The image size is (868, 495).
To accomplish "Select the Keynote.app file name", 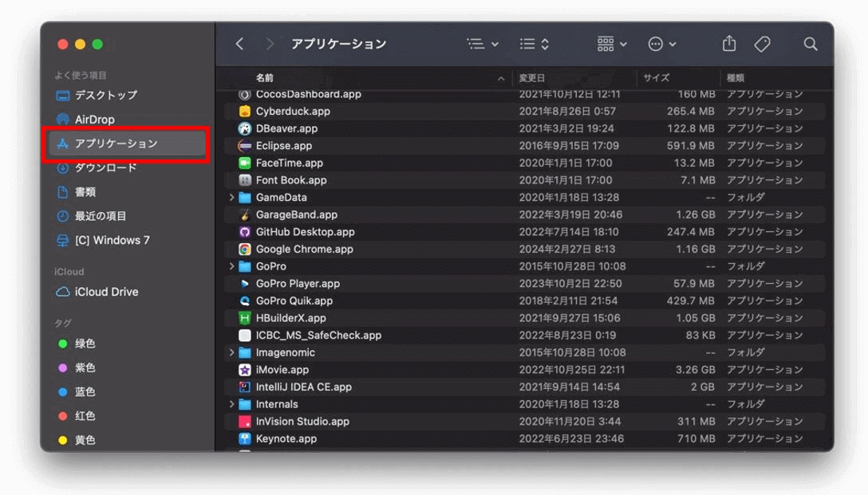I will 286,438.
